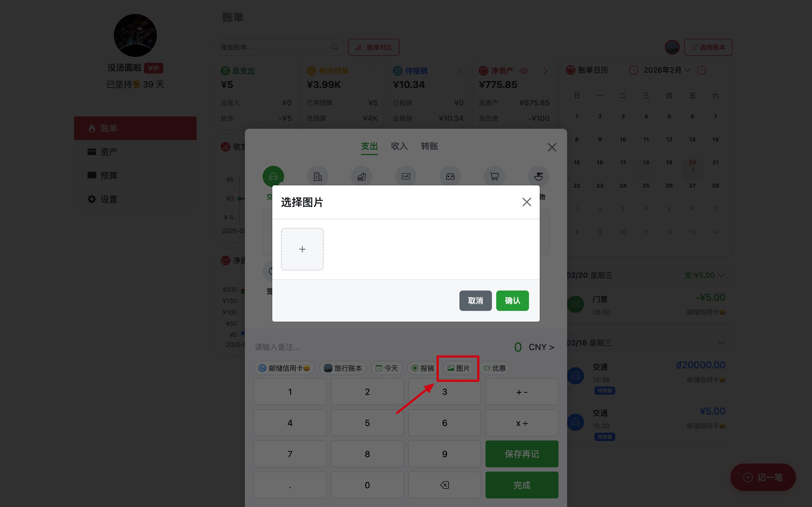This screenshot has width=812, height=507.
Task: Toggle net assets visibility eye icon
Action: pyautogui.click(x=524, y=71)
